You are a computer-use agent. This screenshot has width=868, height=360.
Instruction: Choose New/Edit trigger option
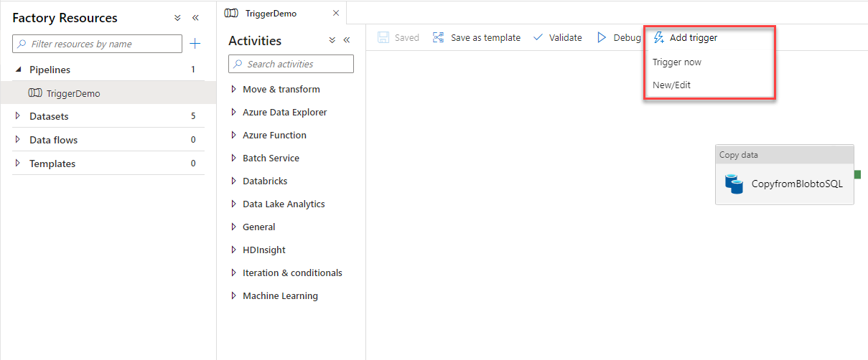(x=671, y=85)
